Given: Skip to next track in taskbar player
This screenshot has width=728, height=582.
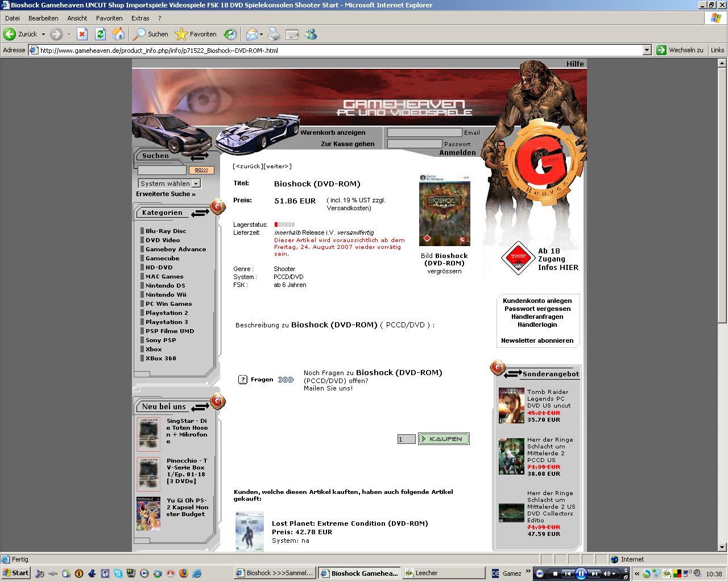Looking at the screenshot, I should click(594, 573).
